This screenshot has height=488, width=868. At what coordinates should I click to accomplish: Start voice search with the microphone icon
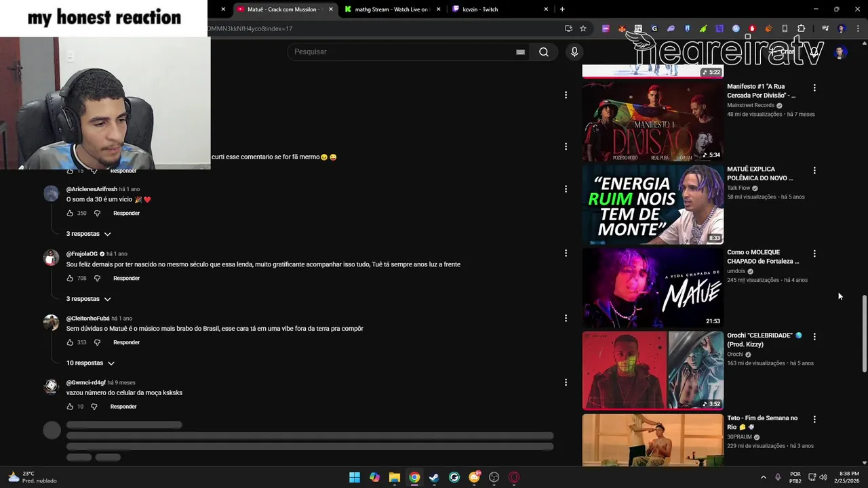pos(574,52)
